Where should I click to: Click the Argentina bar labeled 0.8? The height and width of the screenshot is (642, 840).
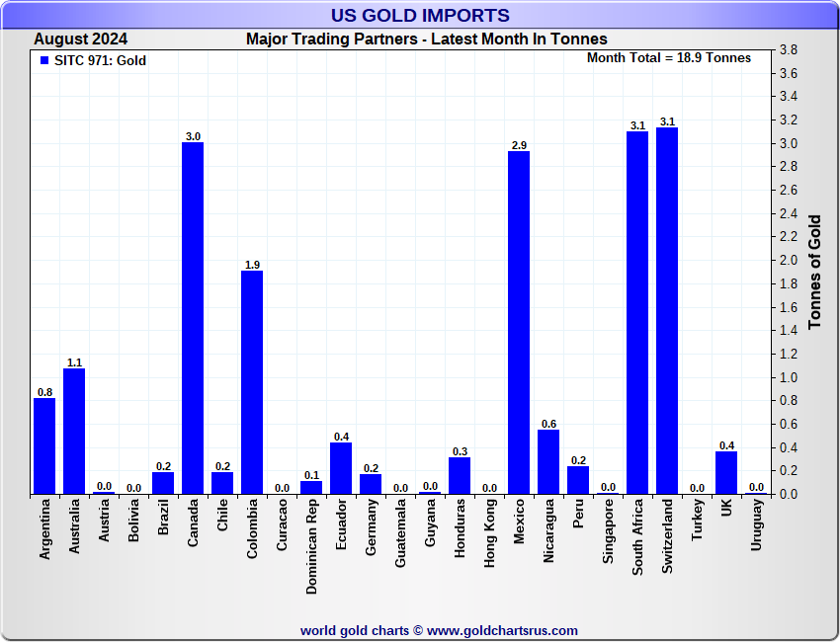[44, 446]
